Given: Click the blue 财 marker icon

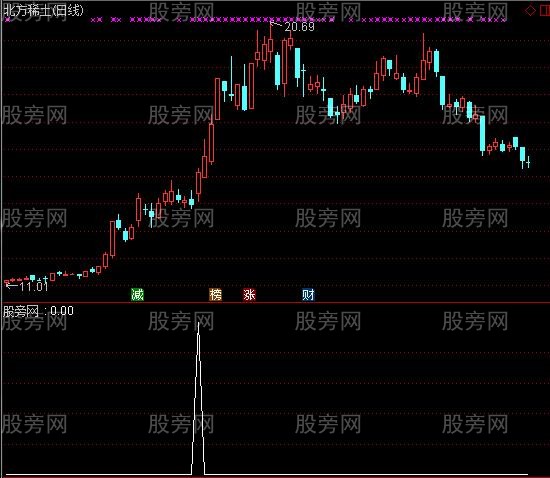Looking at the screenshot, I should coord(308,295).
